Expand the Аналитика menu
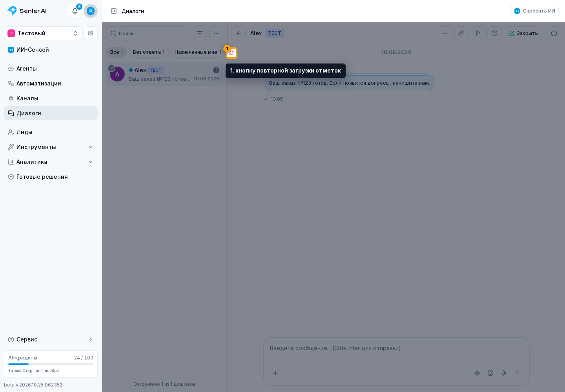Screen dimensions: 565x392 (x=51, y=162)
